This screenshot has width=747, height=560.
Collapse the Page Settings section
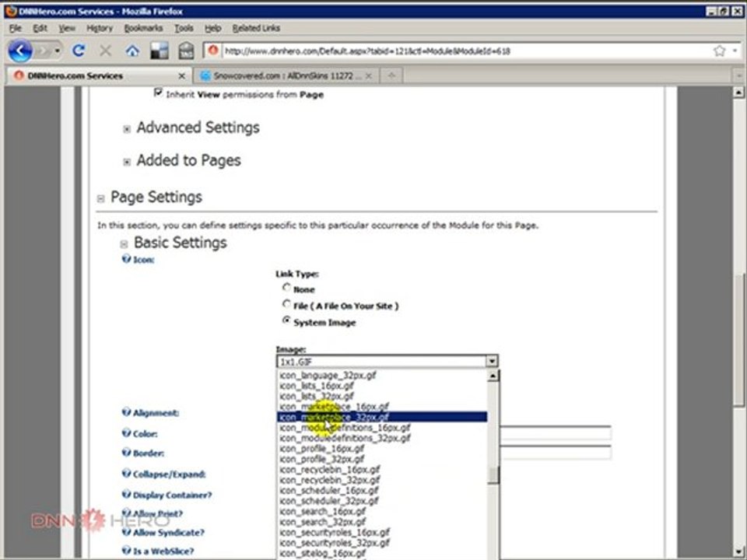click(100, 198)
